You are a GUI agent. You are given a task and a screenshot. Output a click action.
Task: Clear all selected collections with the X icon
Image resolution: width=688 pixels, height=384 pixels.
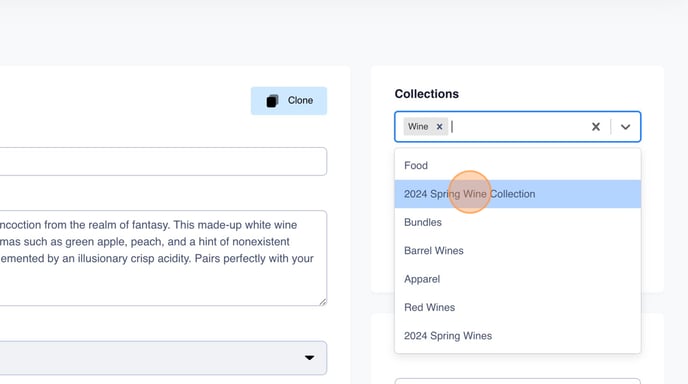click(595, 127)
